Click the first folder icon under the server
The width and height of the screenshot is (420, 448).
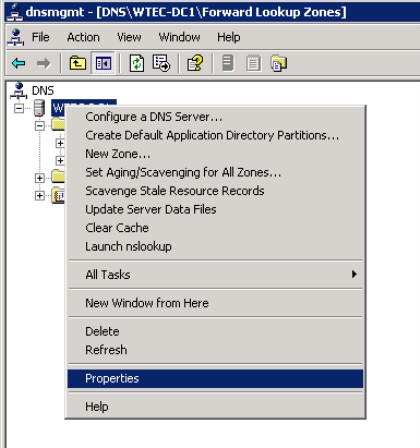(58, 125)
